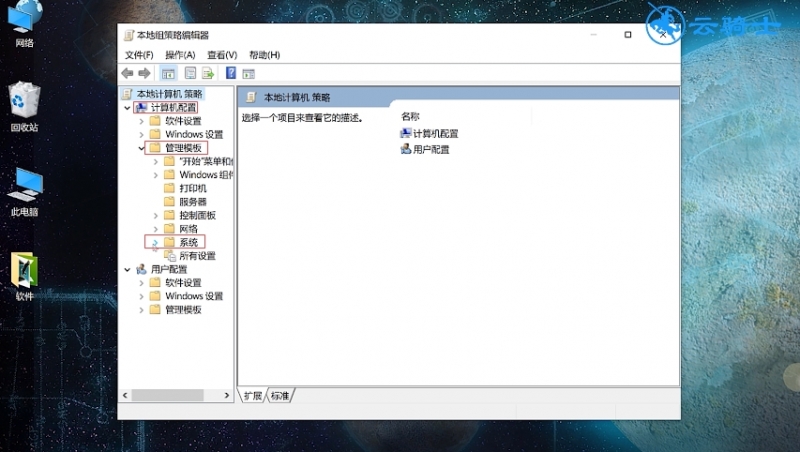Toggle the show/hide console tree icon
Viewport: 800px width, 452px height.
(168, 74)
